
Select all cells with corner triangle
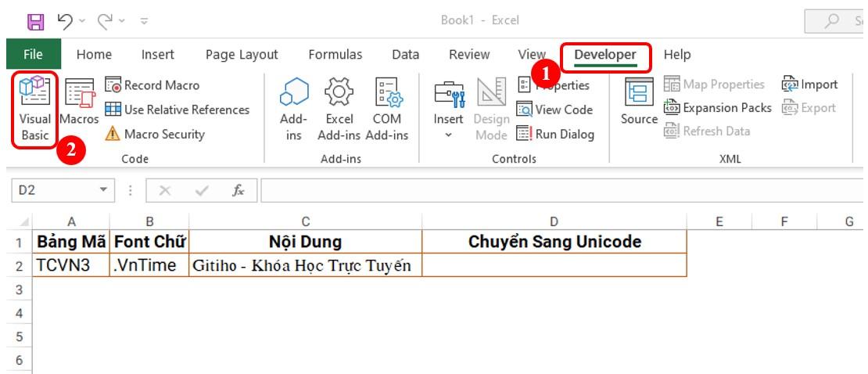(x=23, y=222)
